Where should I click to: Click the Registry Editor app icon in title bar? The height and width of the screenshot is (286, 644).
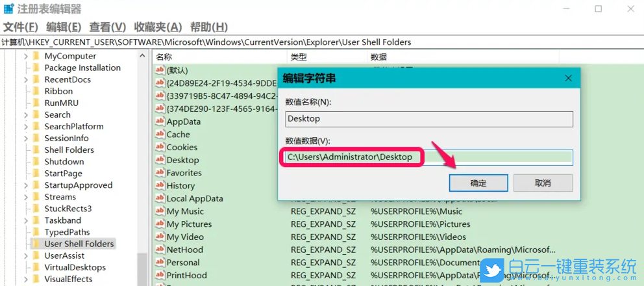(8, 9)
